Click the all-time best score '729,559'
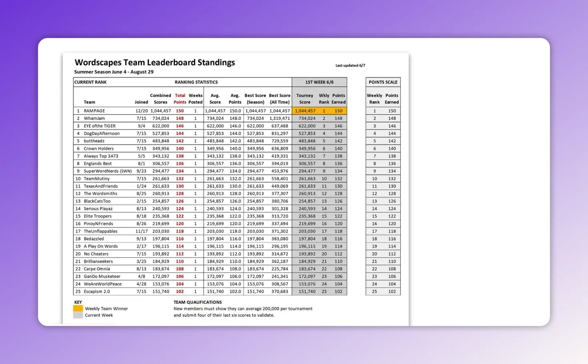 point(280,141)
